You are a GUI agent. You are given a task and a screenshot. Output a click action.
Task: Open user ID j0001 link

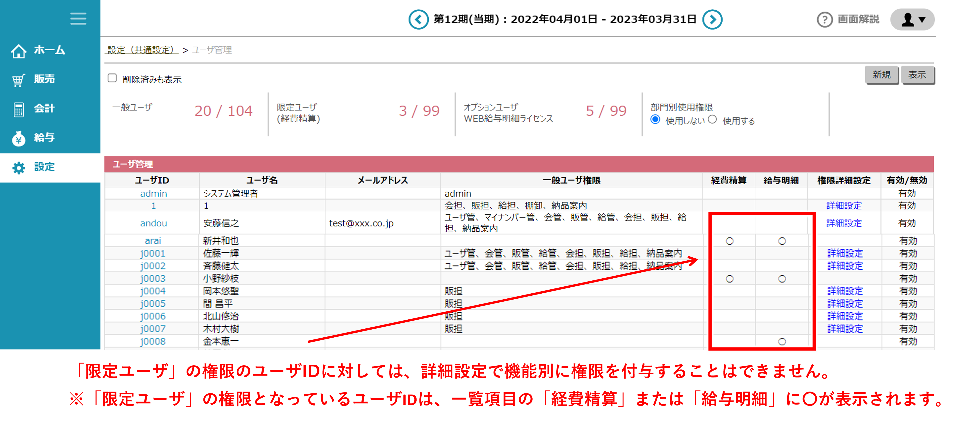click(x=153, y=253)
